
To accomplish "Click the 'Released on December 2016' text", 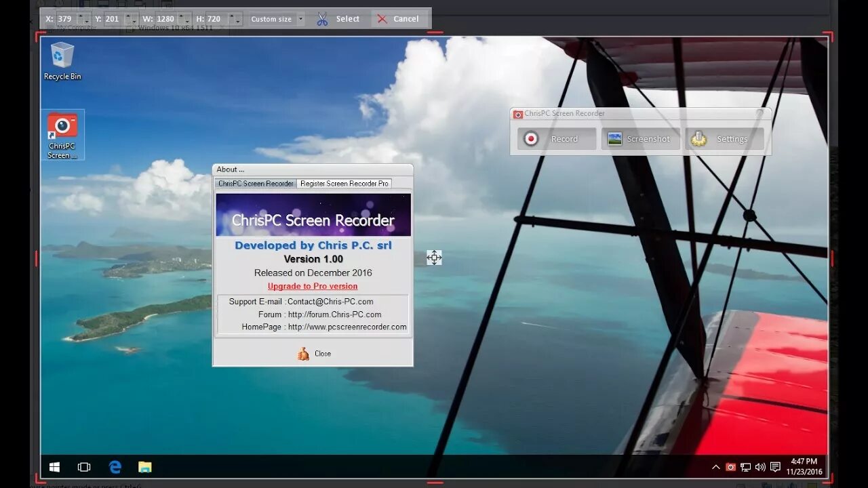I will click(x=313, y=272).
